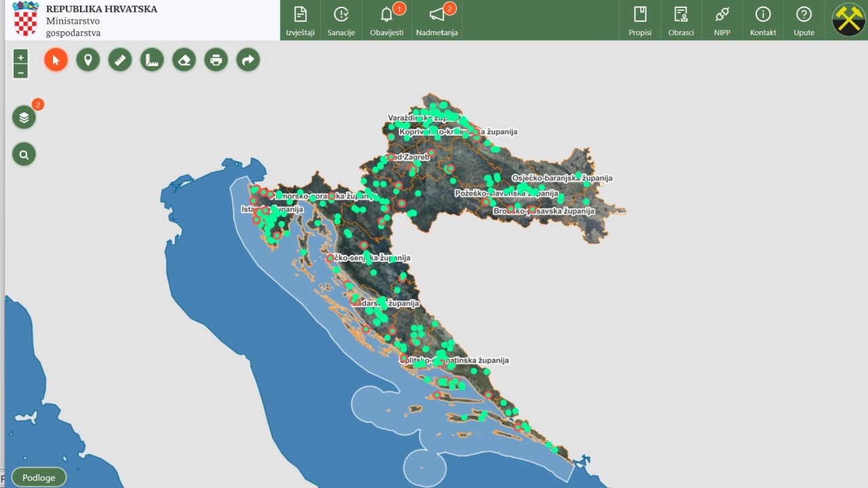Open the layers panel
The width and height of the screenshot is (868, 488).
24,117
